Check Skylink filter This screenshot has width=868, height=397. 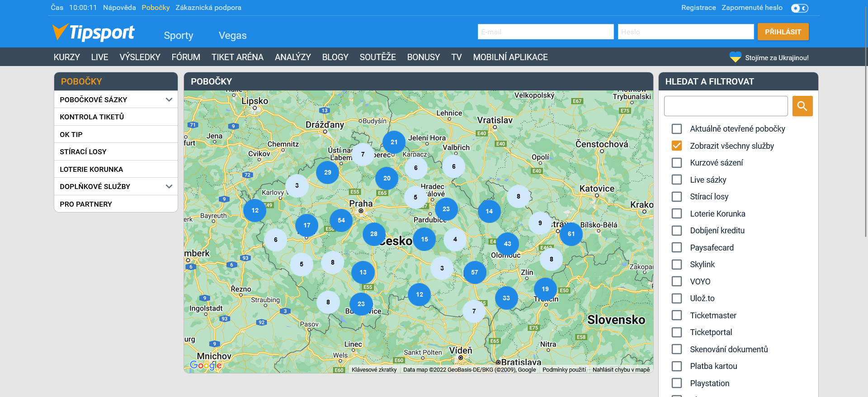677,265
